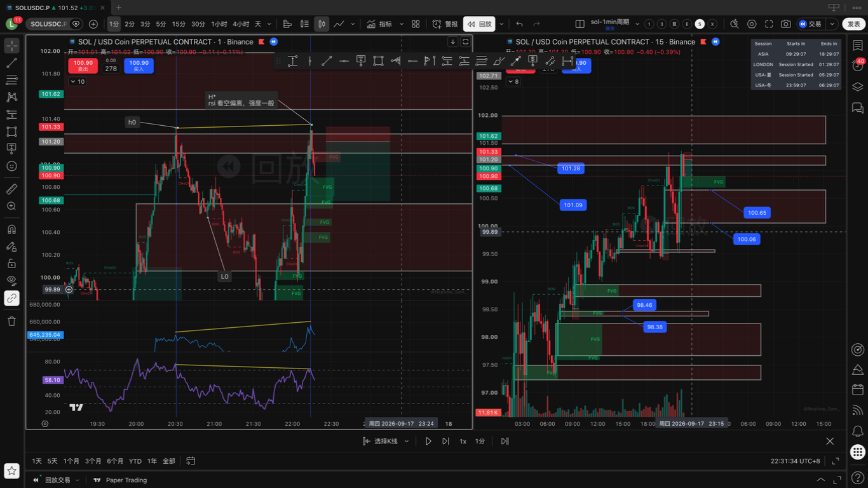Open the ruler measure tool
The height and width of the screenshot is (488, 868).
pos(11,189)
